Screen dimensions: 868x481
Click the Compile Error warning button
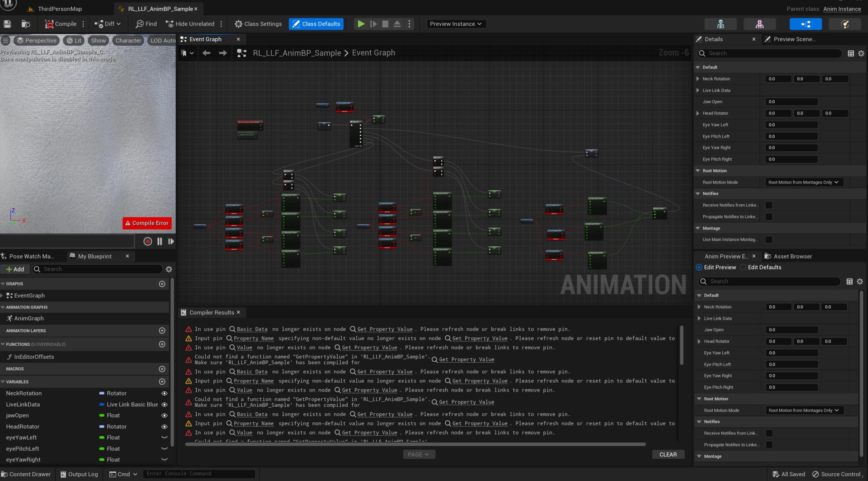pos(147,223)
